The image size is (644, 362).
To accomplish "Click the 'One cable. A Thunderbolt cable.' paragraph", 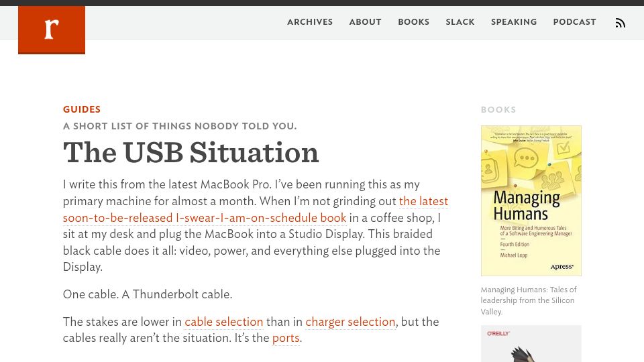I will pos(148,294).
